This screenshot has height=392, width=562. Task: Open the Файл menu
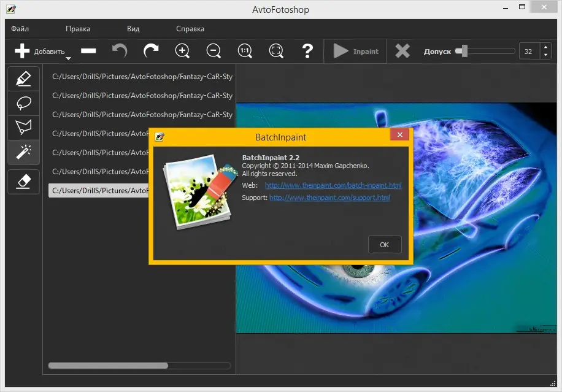(20, 29)
